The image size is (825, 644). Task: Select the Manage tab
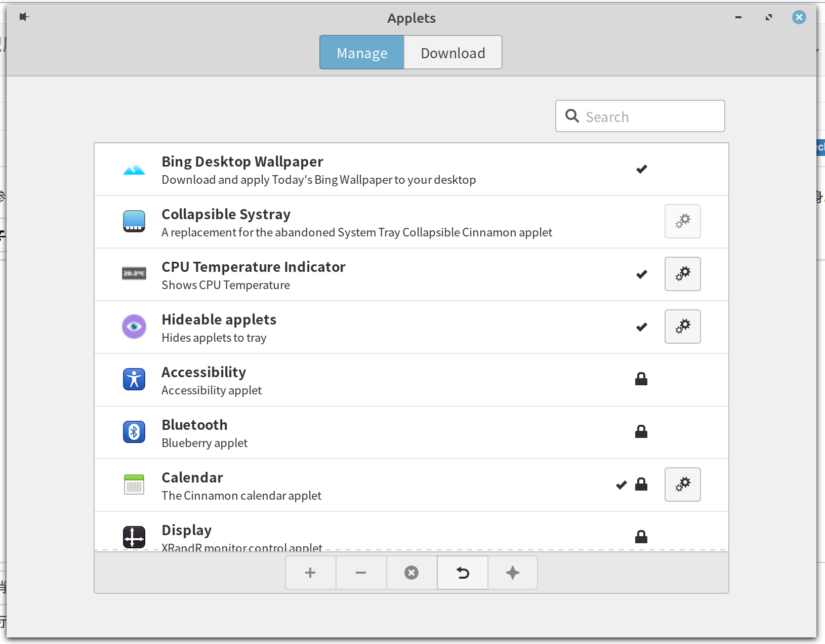pyautogui.click(x=362, y=53)
